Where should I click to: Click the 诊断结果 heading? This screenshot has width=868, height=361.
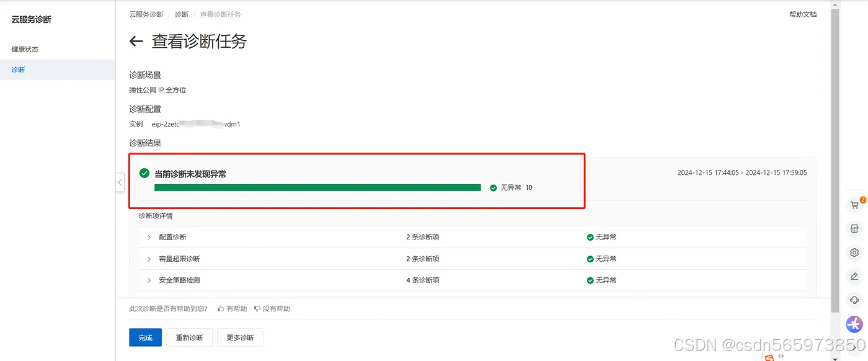point(145,143)
